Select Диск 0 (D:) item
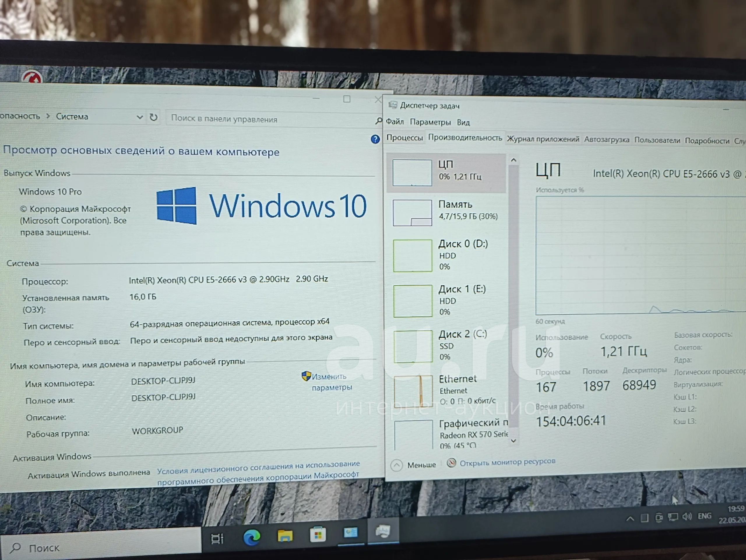The image size is (746, 560). (x=447, y=255)
